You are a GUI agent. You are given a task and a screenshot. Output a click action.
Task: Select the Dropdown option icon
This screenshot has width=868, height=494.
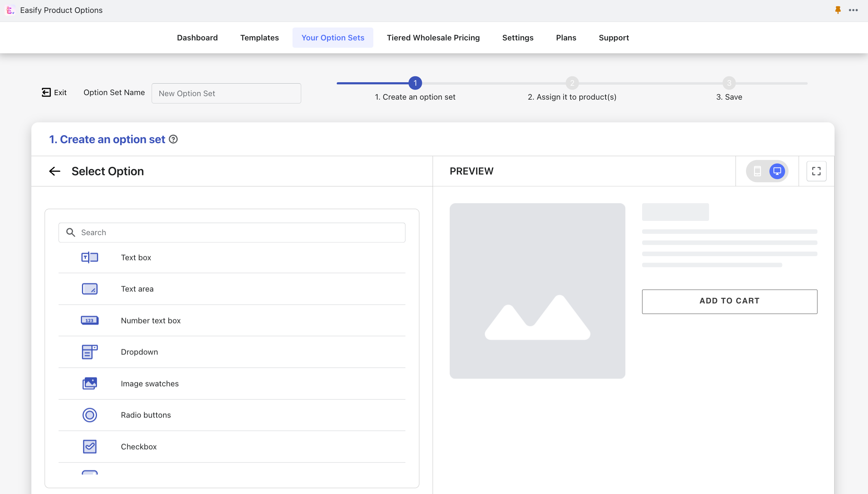pyautogui.click(x=90, y=352)
